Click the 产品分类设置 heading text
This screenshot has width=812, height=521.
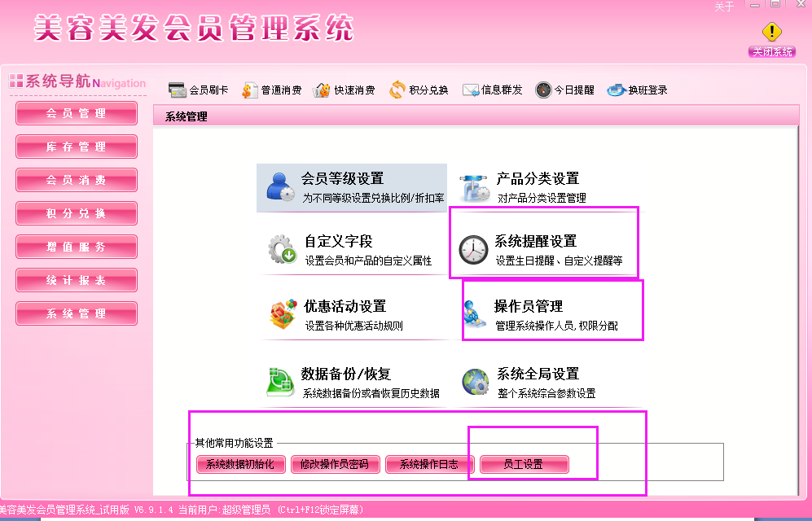coord(538,178)
